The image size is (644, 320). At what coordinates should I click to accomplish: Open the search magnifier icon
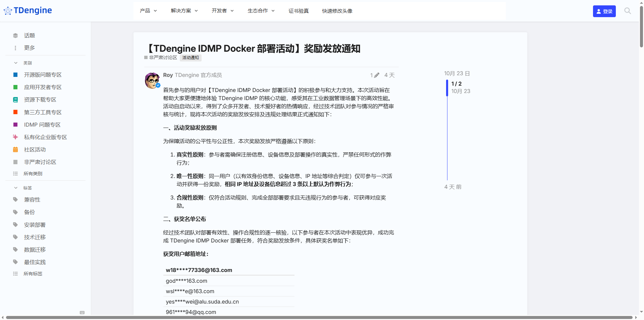(x=627, y=11)
